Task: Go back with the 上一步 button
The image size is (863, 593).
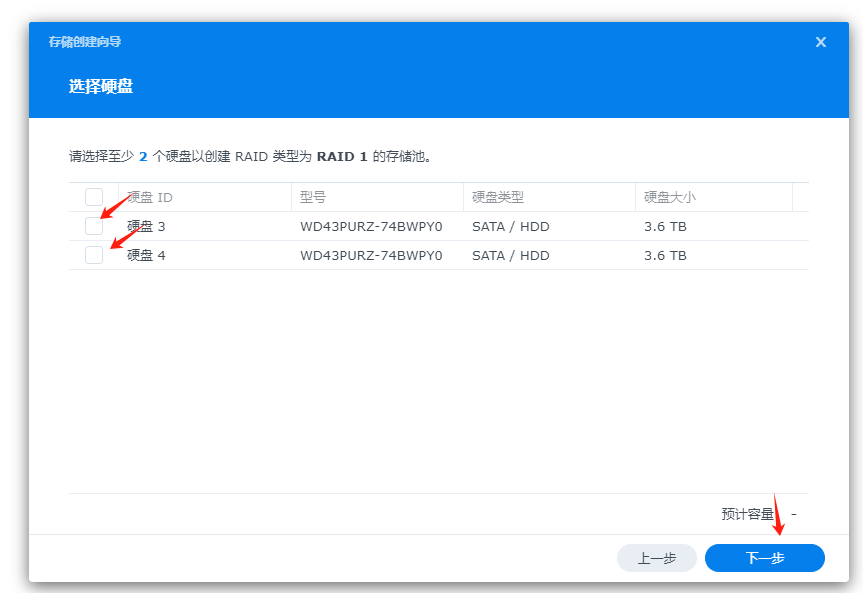Action: [657, 558]
